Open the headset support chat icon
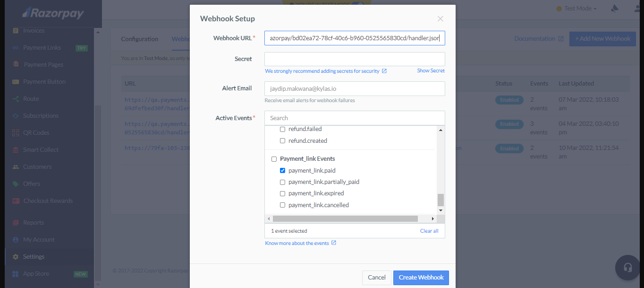This screenshot has height=288, width=644. coord(627,268)
